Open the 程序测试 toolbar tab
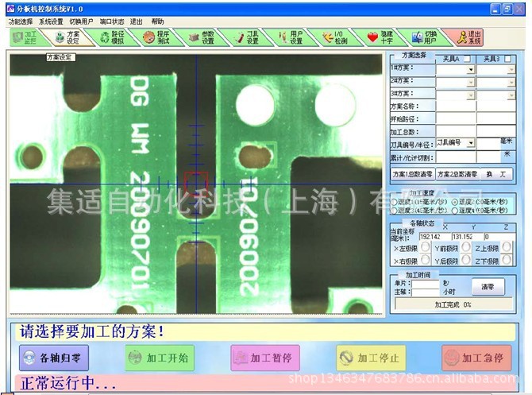532x395 pixels. [x=156, y=37]
